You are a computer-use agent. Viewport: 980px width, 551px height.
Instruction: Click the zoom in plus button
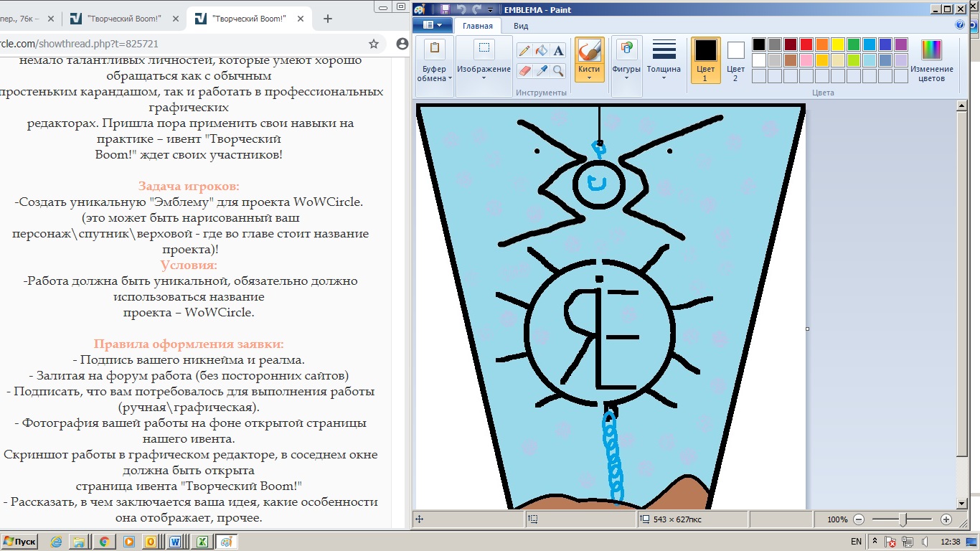coord(946,519)
